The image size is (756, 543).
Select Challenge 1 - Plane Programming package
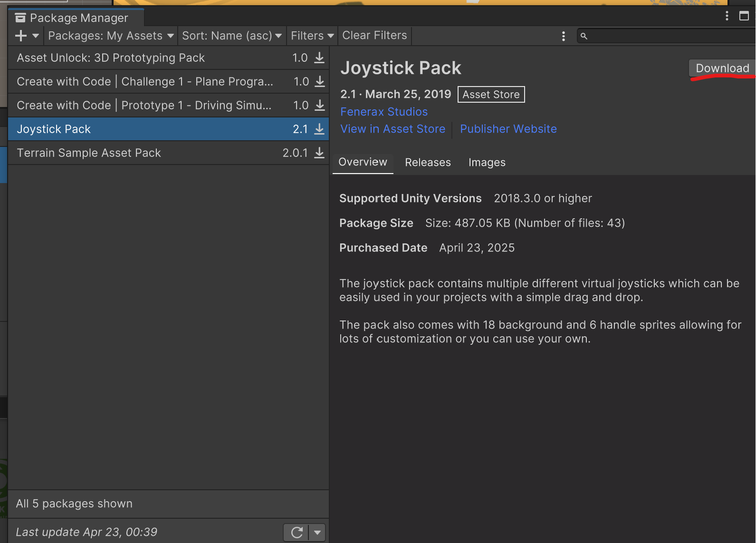click(168, 82)
